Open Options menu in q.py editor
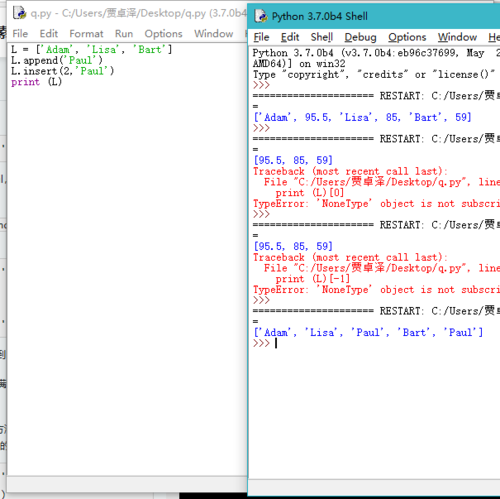500x499 pixels. pos(163,34)
